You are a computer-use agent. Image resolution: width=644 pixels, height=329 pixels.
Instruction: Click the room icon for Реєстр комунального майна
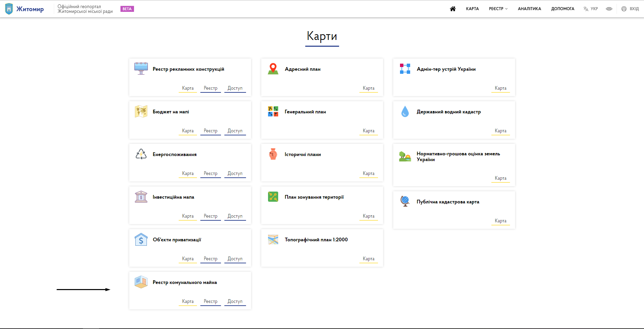[141, 282]
